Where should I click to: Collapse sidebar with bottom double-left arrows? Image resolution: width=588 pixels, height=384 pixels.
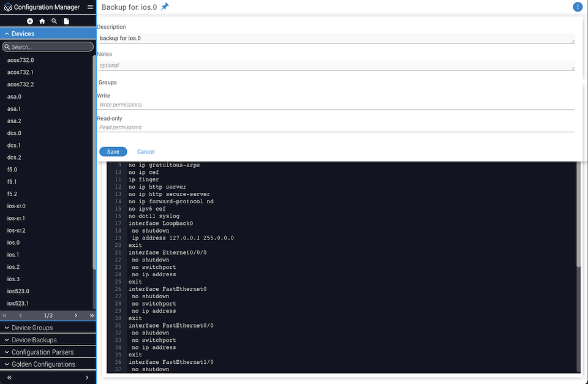pos(9,377)
